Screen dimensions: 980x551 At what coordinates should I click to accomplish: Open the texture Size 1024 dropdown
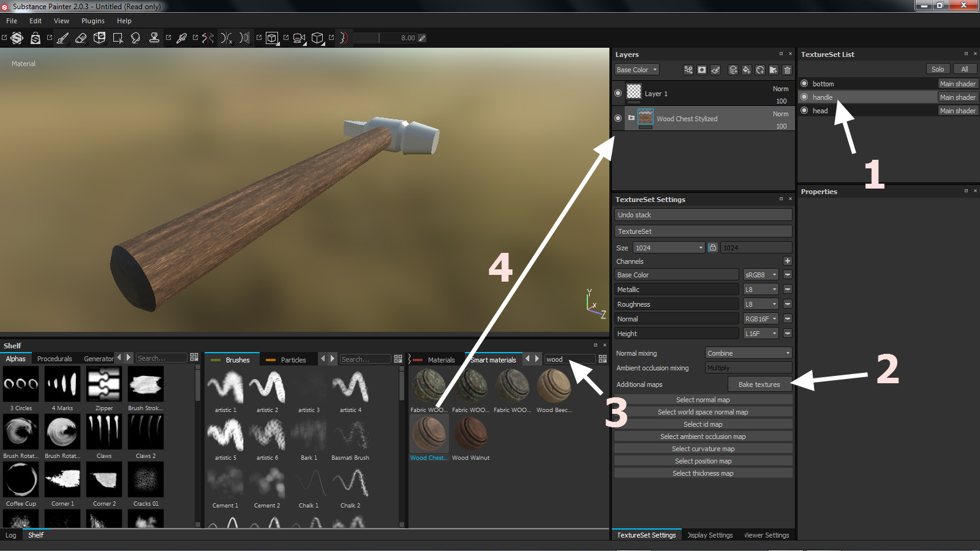669,247
